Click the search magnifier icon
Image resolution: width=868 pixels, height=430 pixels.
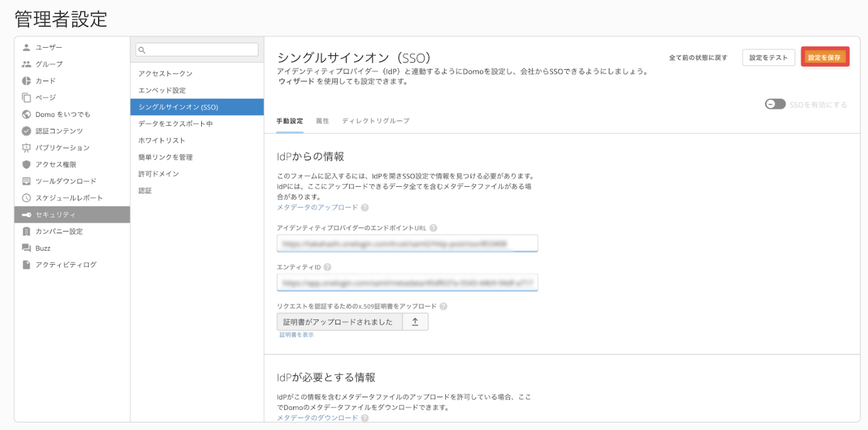point(142,50)
